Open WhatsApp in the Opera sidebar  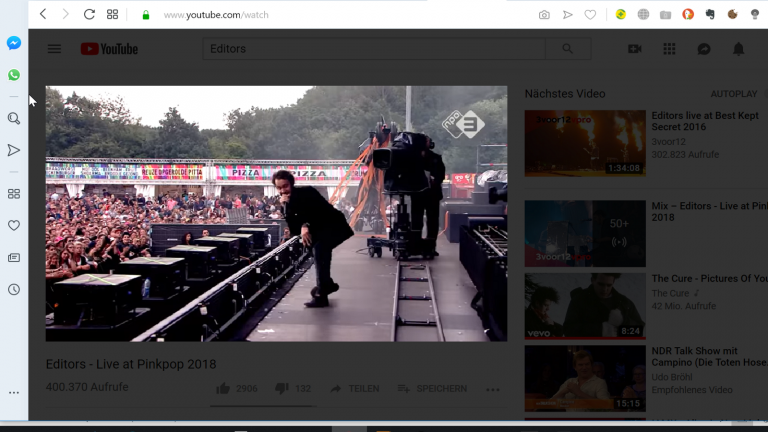coord(14,75)
